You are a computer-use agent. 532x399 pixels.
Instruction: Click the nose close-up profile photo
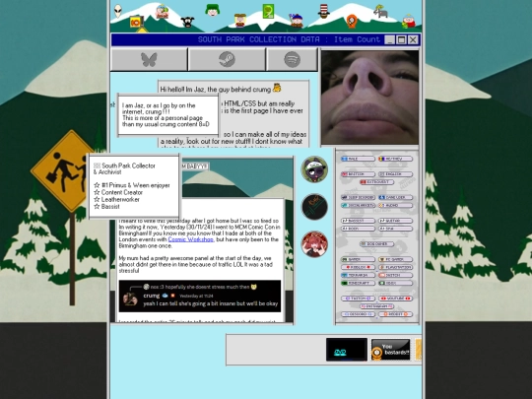(x=369, y=98)
